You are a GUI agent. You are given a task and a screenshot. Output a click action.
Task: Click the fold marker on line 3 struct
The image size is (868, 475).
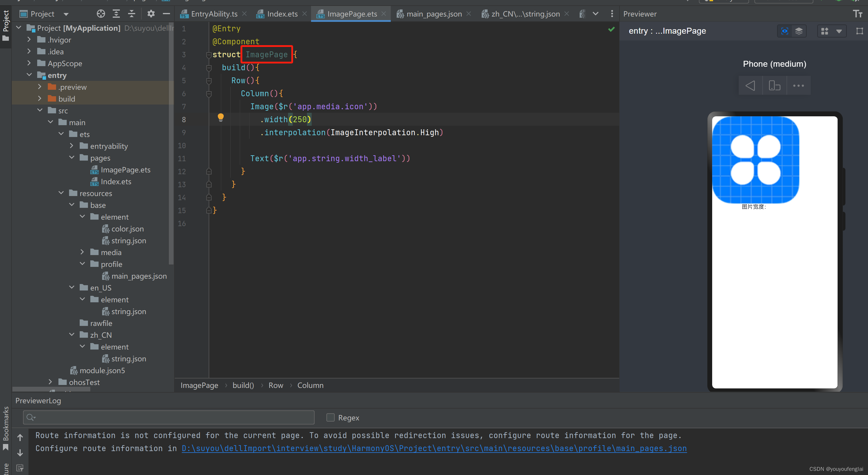click(209, 55)
